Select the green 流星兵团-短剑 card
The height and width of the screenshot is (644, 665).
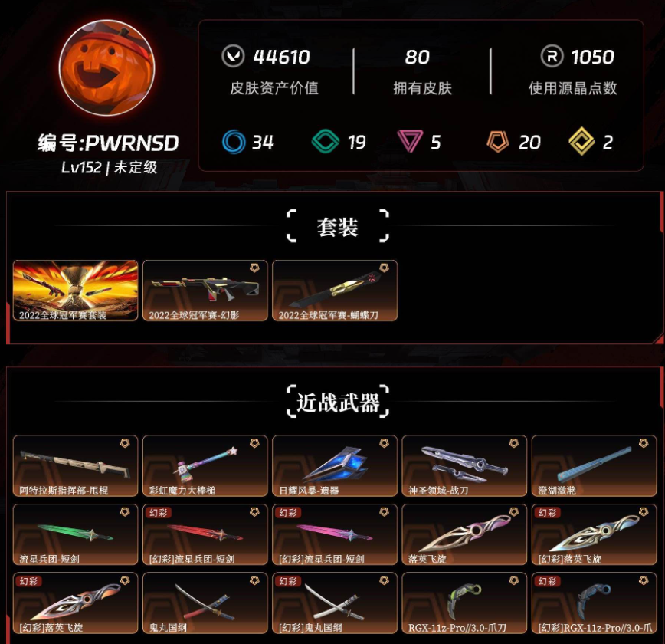(76, 534)
